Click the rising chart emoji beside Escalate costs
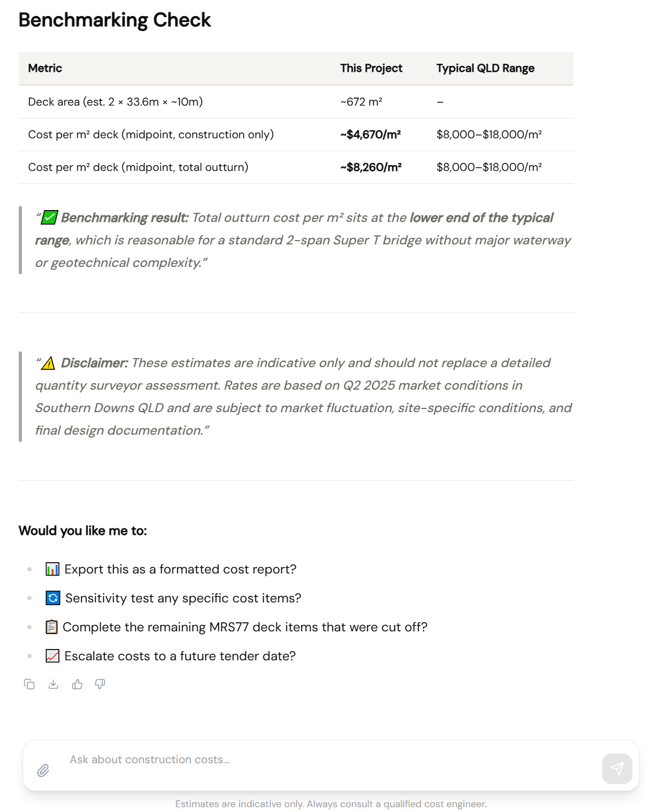The image size is (662, 812). [52, 656]
